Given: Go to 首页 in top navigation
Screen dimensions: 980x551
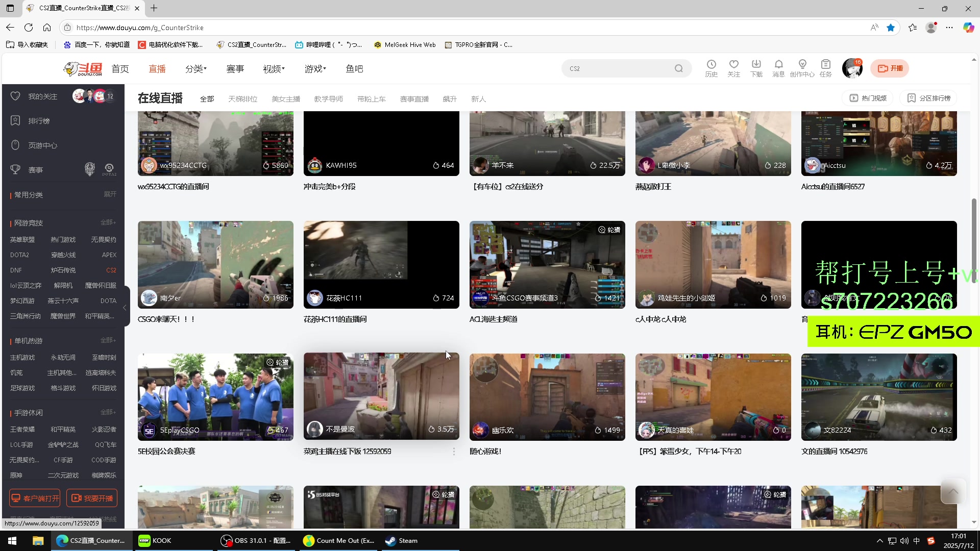Looking at the screenshot, I should click(120, 69).
